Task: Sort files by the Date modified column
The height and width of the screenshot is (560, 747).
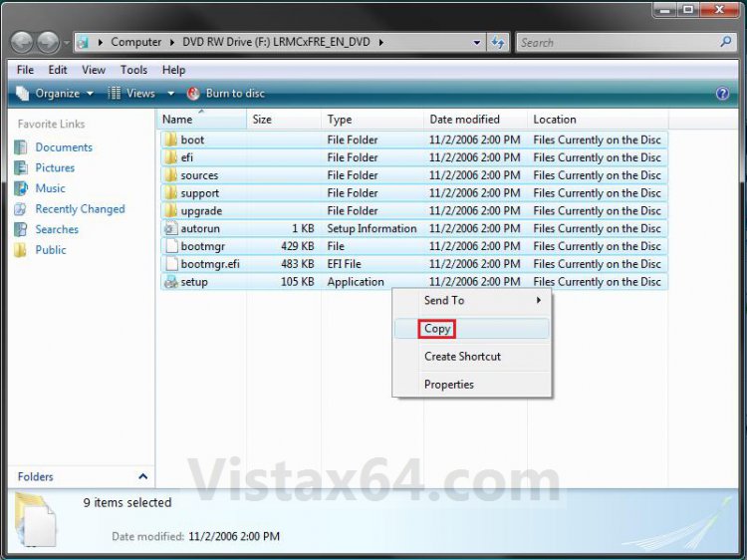Action: click(x=464, y=120)
